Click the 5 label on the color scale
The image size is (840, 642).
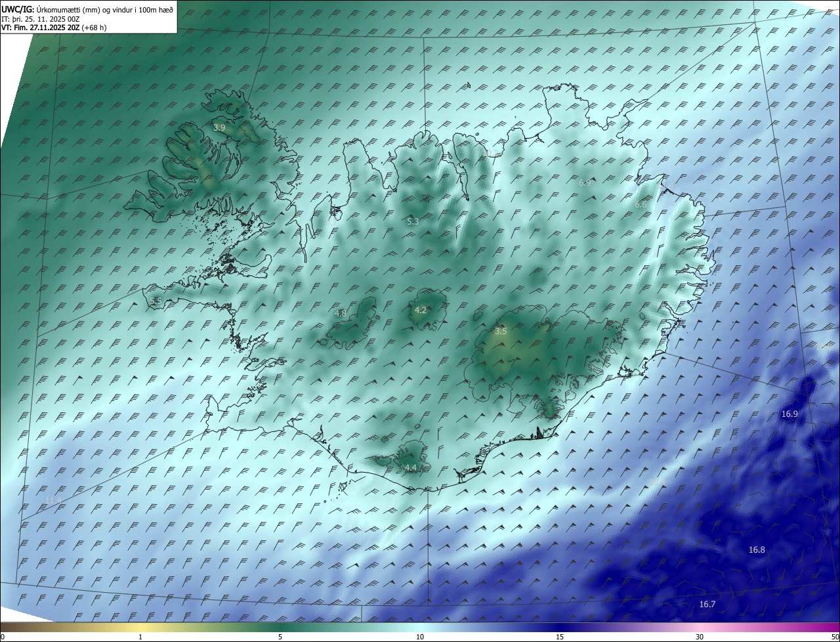click(x=280, y=637)
